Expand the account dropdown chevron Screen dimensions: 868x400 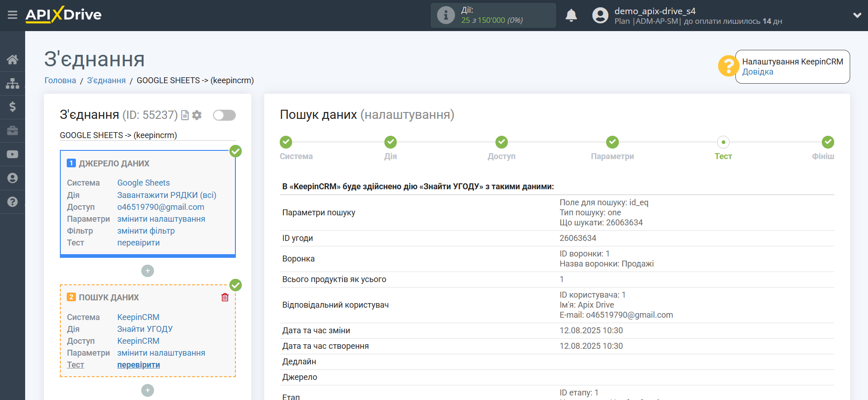(857, 16)
